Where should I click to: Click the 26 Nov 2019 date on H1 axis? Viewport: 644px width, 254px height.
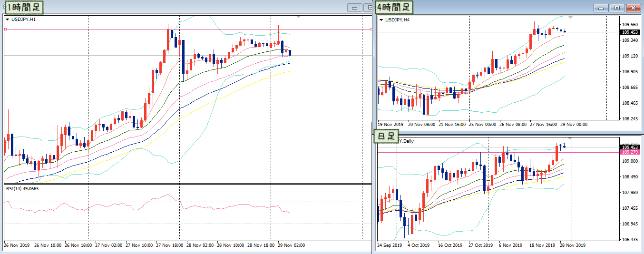[16, 245]
